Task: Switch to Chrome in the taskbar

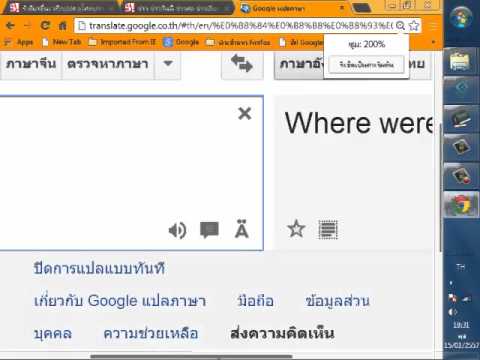Action: [x=461, y=204]
